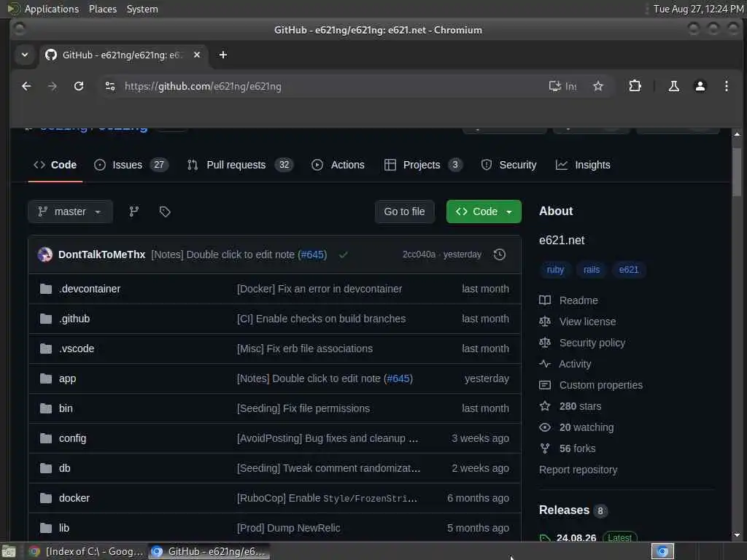The image size is (747, 560).
Task: Open the Readme link in About
Action: coord(568,301)
